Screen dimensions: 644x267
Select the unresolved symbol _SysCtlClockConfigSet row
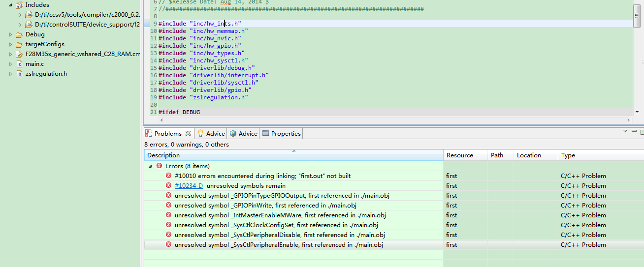(x=394, y=225)
